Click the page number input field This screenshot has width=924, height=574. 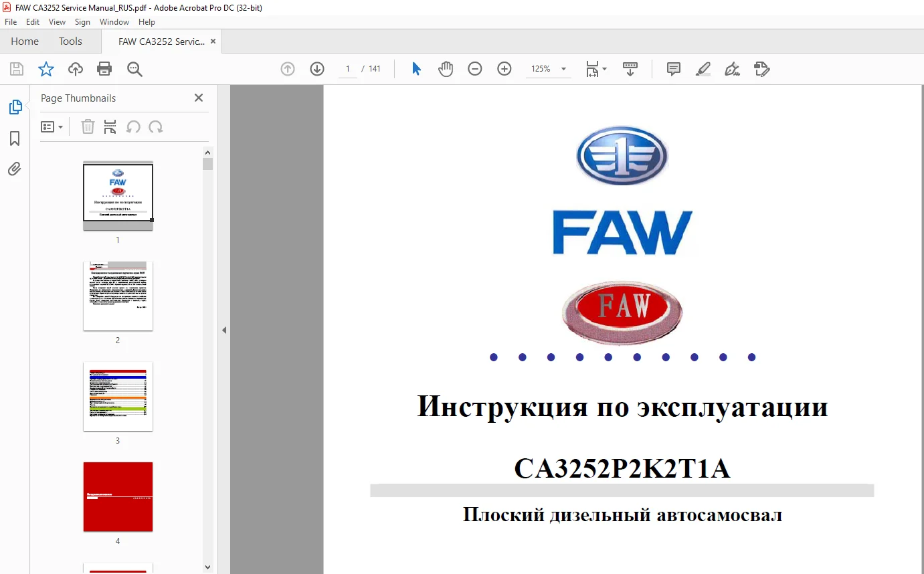point(348,69)
